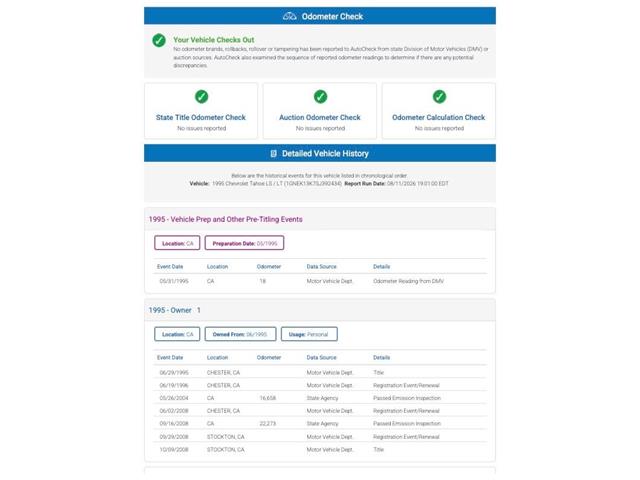The image size is (640, 480).
Task: Click the 1995 - Owner 1 heading
Action: click(174, 311)
